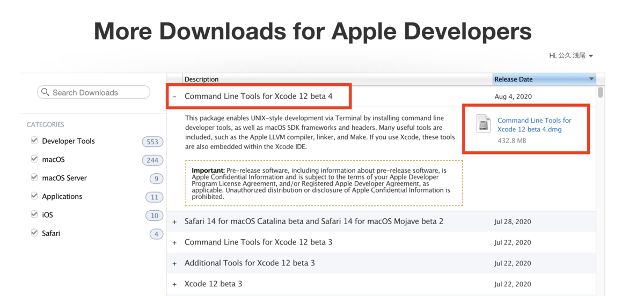Click the Applications category label
644x296 pixels.
point(62,196)
